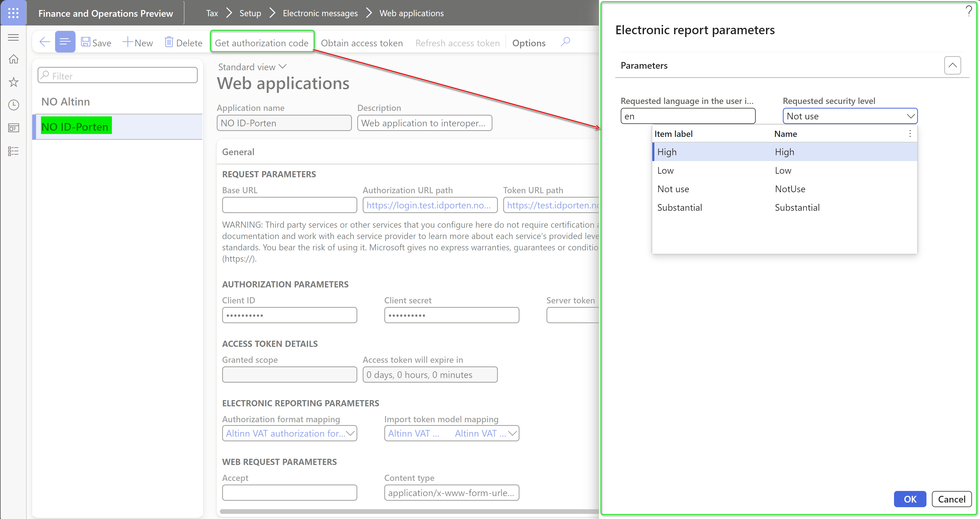The width and height of the screenshot is (980, 519).
Task: Click the Save button
Action: click(x=96, y=42)
